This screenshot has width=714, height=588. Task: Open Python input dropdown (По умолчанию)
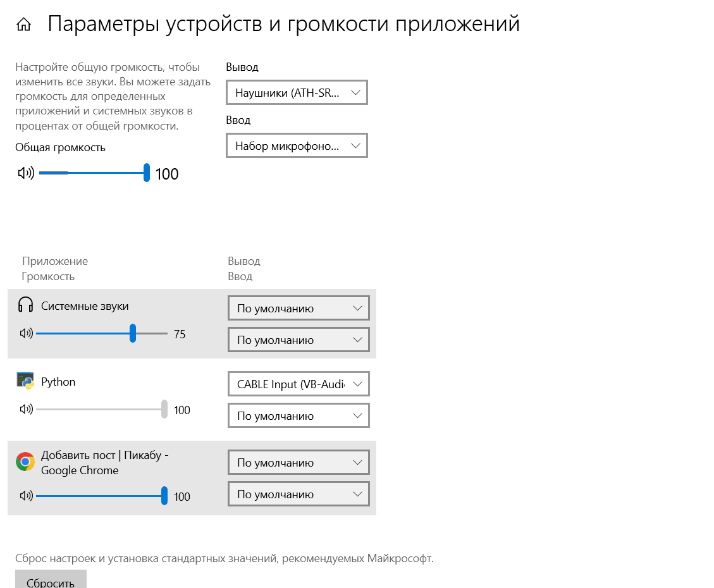click(x=299, y=415)
